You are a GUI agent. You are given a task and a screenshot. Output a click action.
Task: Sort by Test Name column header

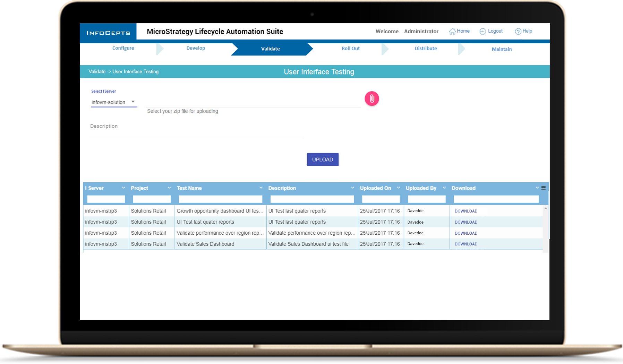point(189,188)
